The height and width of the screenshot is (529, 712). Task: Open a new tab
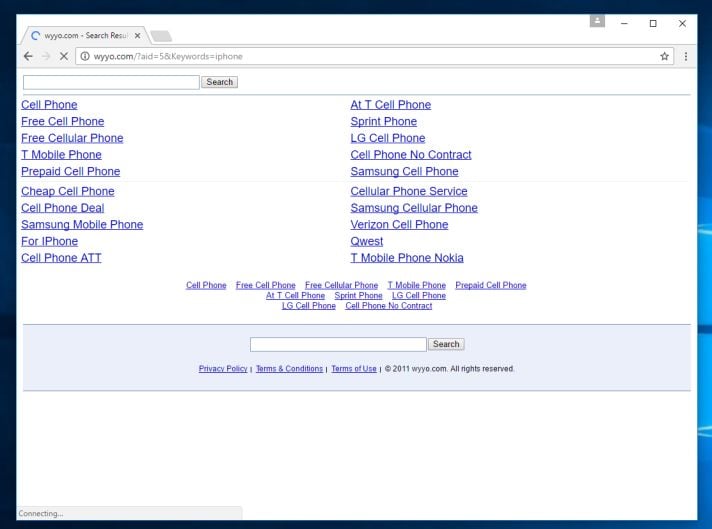(x=161, y=36)
